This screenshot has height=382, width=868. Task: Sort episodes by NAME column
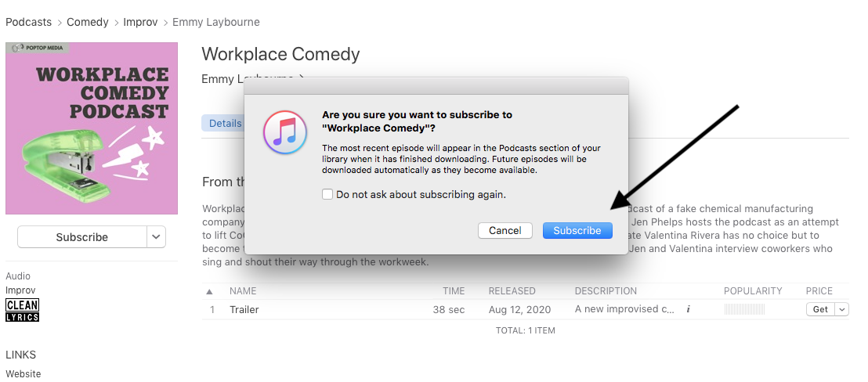(x=243, y=290)
